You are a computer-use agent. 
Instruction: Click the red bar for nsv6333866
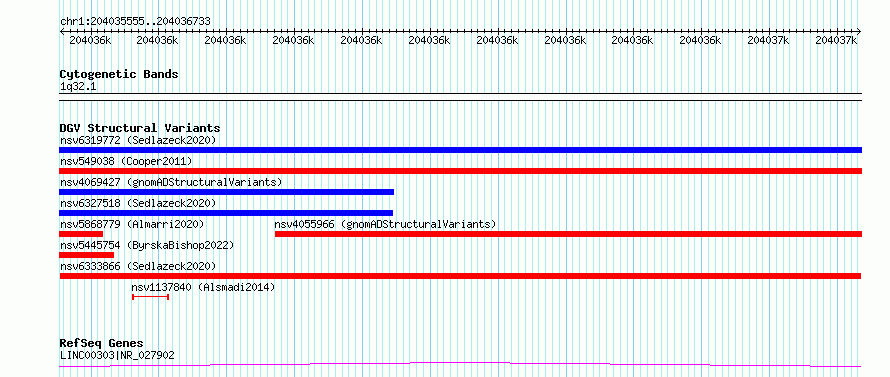460,276
